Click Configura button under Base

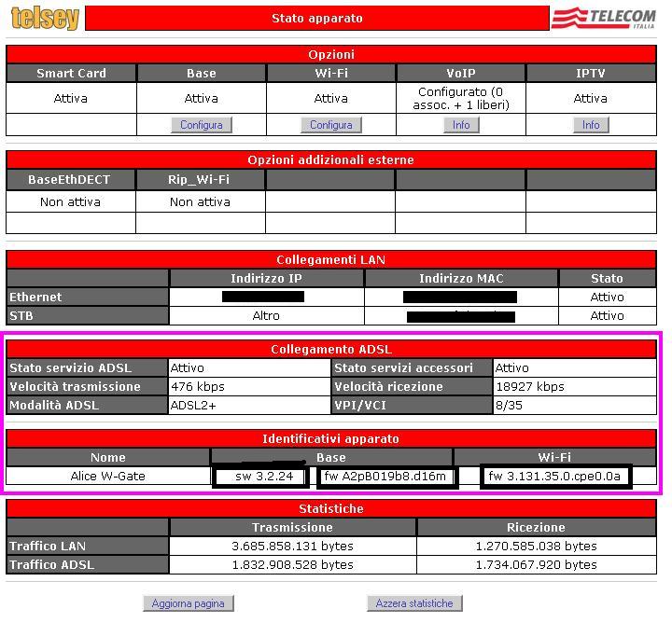(202, 125)
